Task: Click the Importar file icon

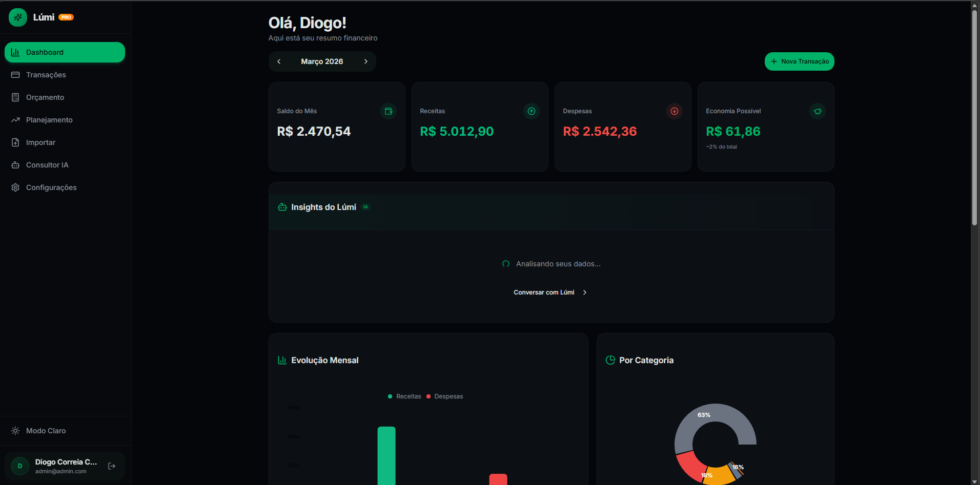Action: tap(15, 142)
